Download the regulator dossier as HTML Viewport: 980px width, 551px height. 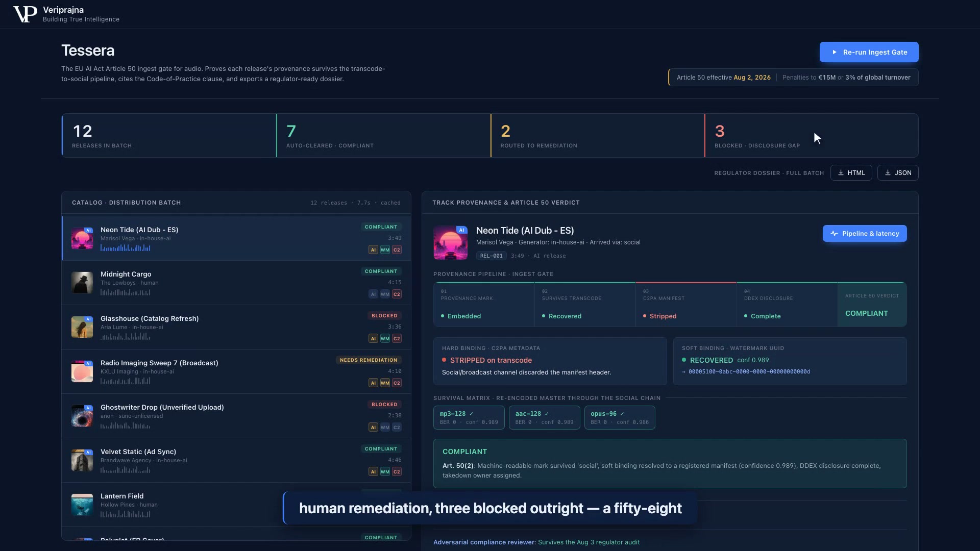(x=851, y=173)
